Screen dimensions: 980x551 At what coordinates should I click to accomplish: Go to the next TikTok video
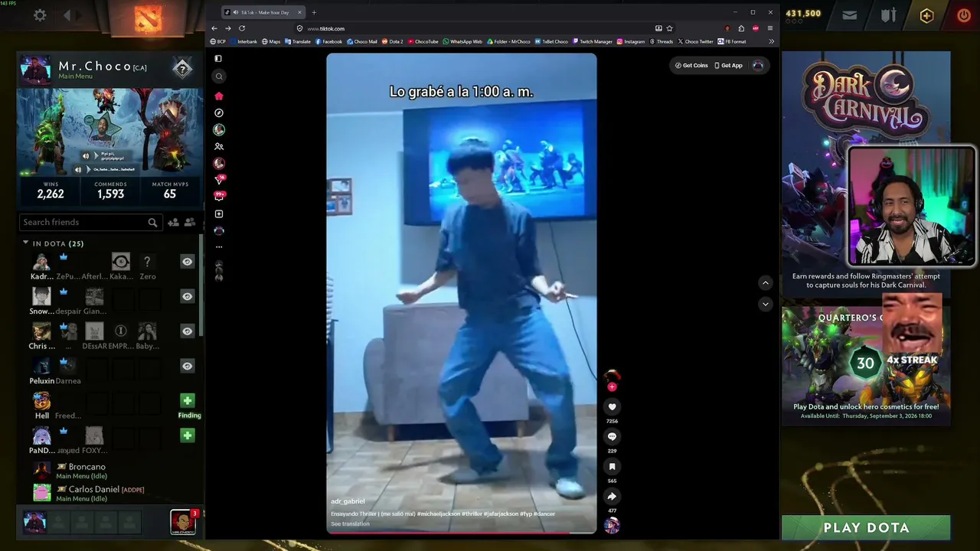765,304
